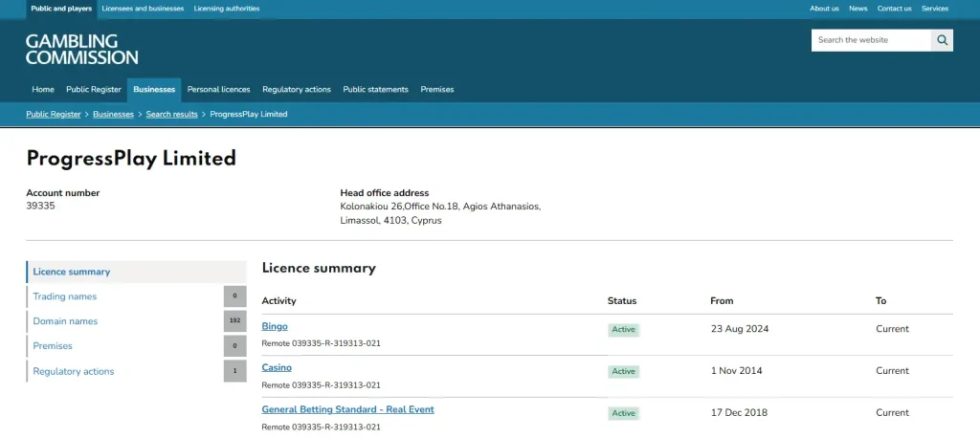Open the Services link

click(935, 9)
